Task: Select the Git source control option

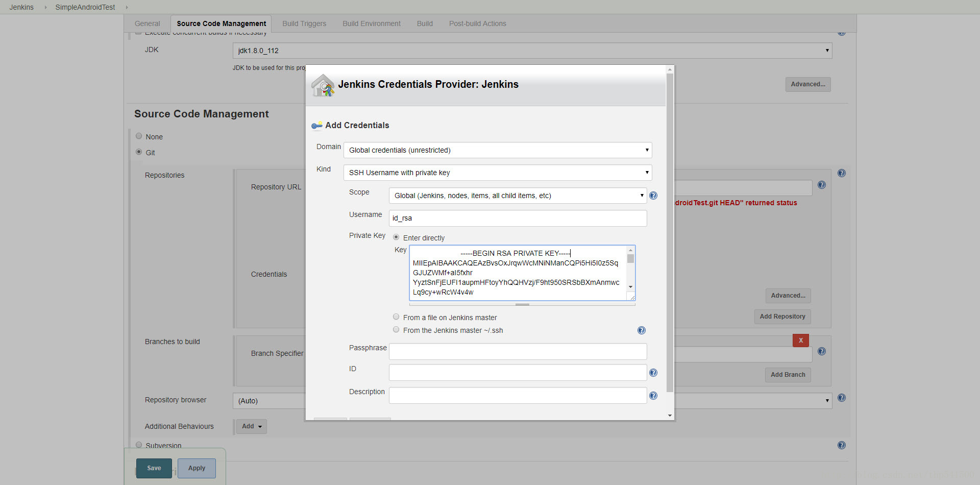Action: (139, 152)
